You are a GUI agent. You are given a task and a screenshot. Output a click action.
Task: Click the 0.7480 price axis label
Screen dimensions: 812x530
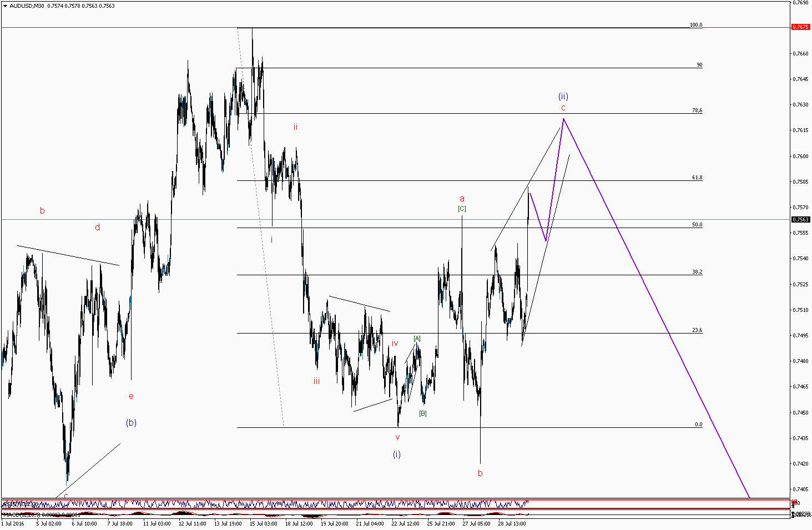tap(801, 361)
